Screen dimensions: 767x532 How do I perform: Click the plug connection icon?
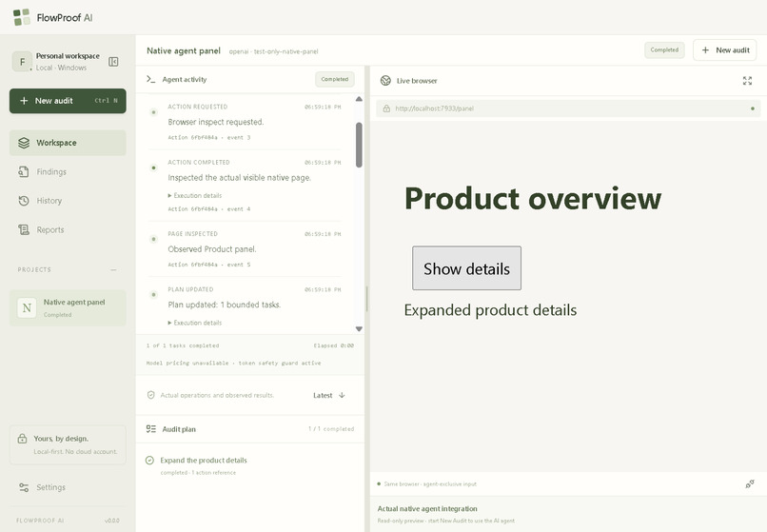click(749, 484)
